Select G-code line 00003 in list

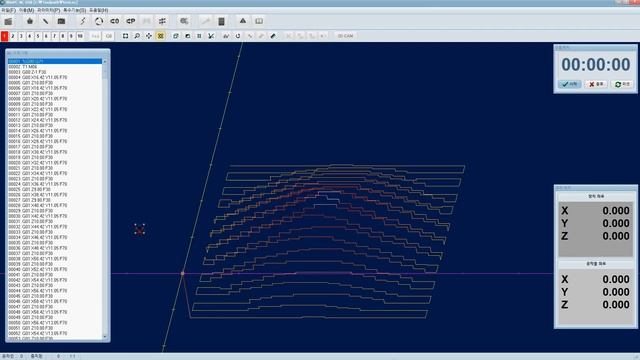[55, 72]
